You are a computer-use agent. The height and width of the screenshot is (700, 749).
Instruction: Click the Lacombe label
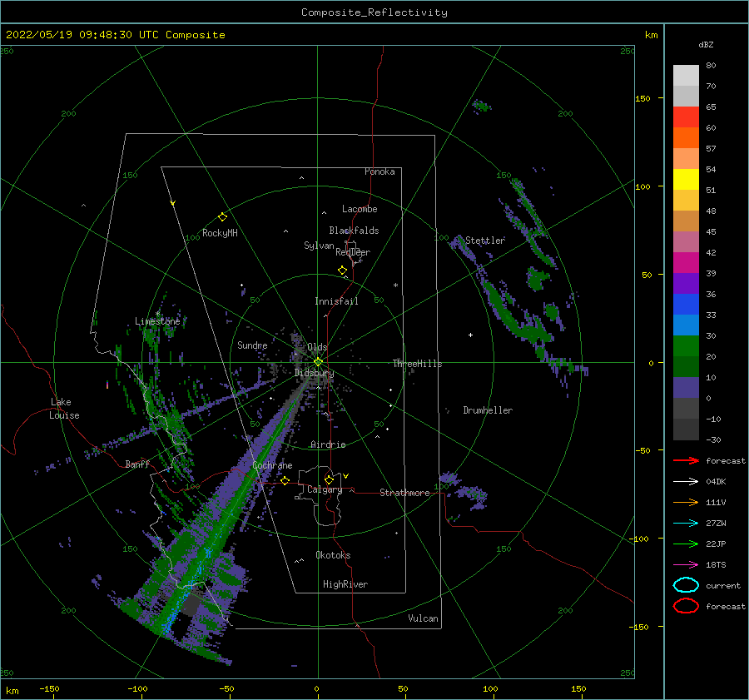tap(360, 209)
